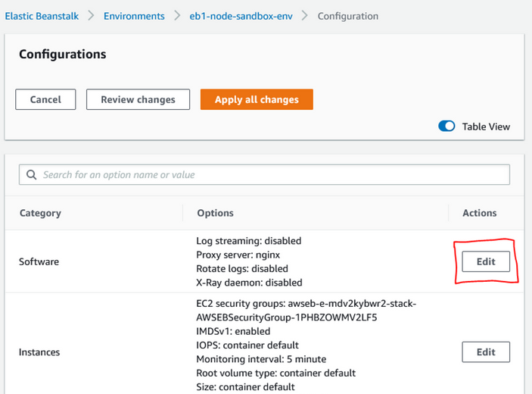532x394 pixels.
Task: Click 'Log streaming: disabled' option text
Action: [249, 241]
